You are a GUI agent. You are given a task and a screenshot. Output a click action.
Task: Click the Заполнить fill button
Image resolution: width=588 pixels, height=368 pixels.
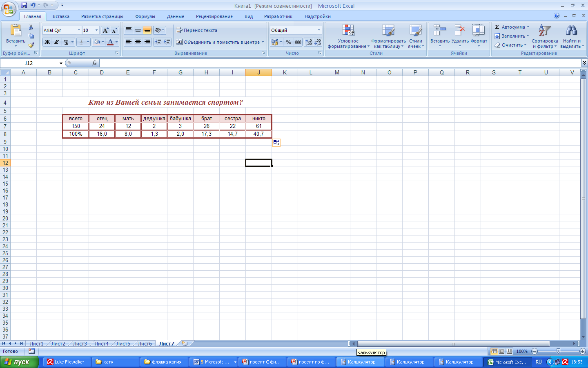(512, 36)
